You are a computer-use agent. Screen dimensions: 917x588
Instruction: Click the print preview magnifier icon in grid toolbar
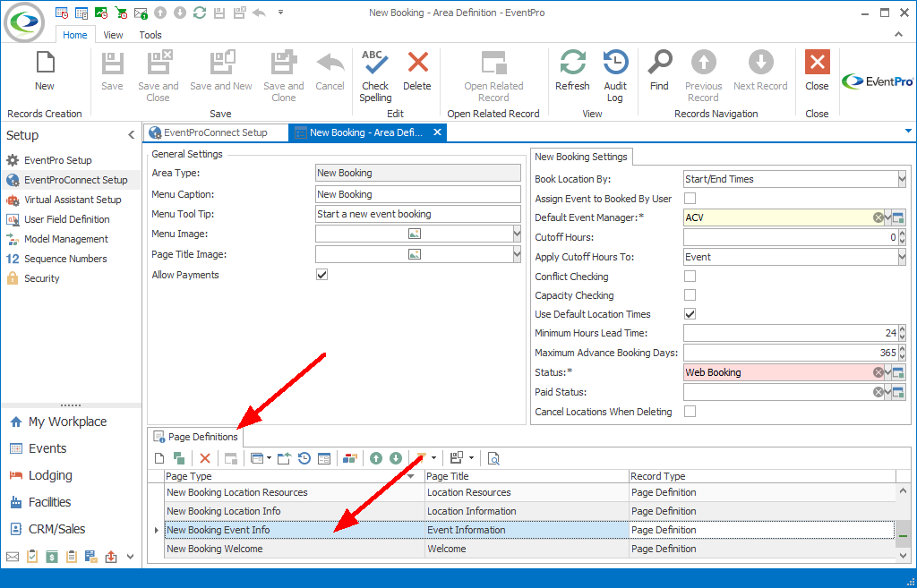pos(493,459)
